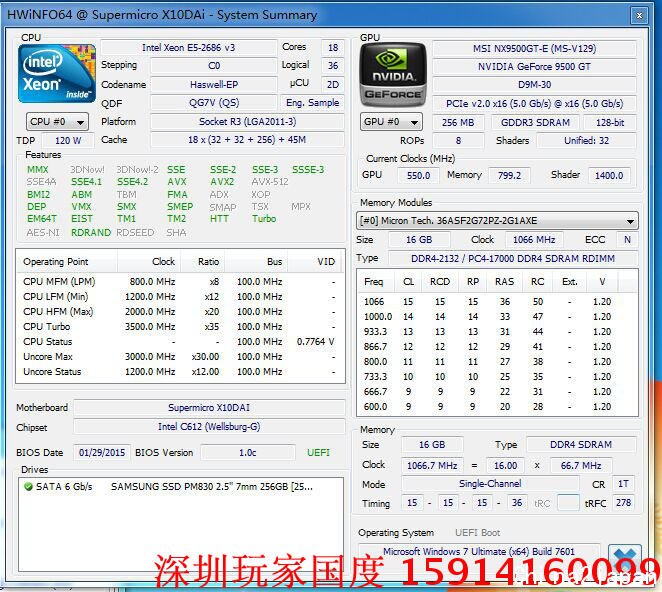Click the tRFC value 278
The image size is (662, 592).
pos(623,503)
